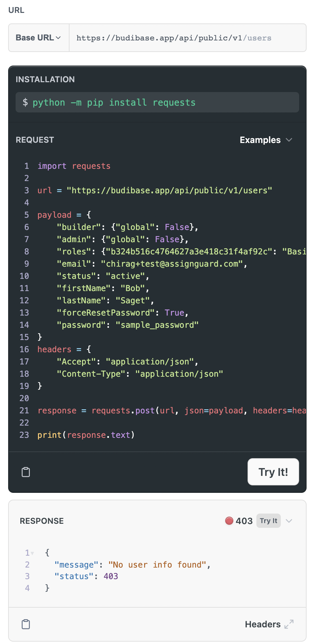The image size is (312, 644).
Task: Click the "No user info found" message
Action: [157, 565]
